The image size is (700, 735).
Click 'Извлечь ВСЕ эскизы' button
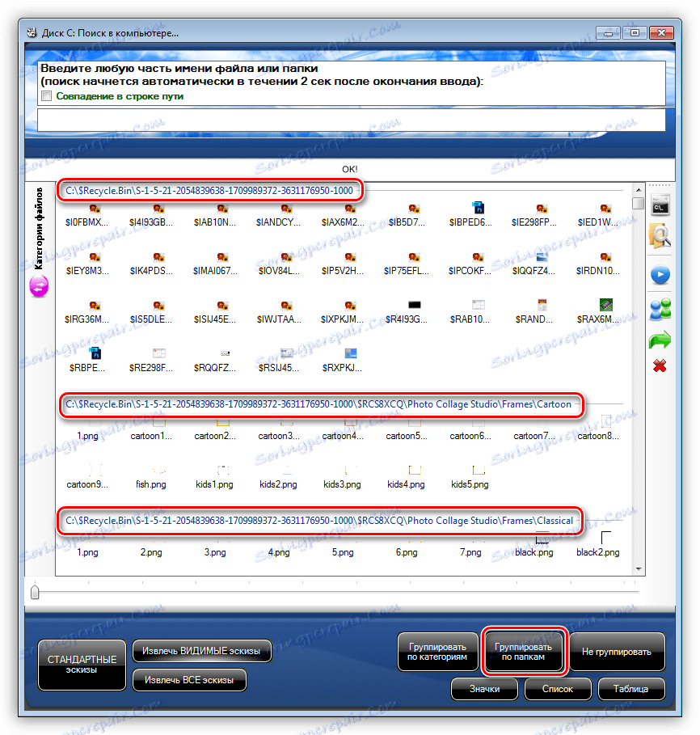point(189,680)
